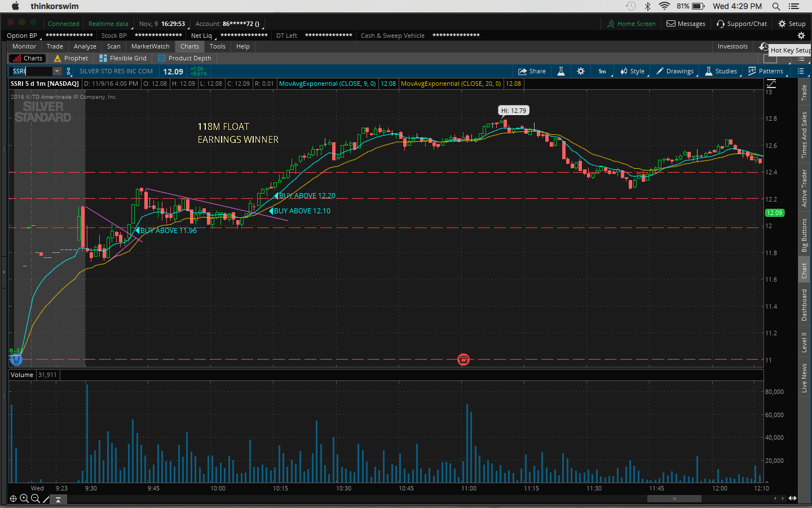This screenshot has width=812, height=508.
Task: Open macOS Spotlight search
Action: [776, 6]
